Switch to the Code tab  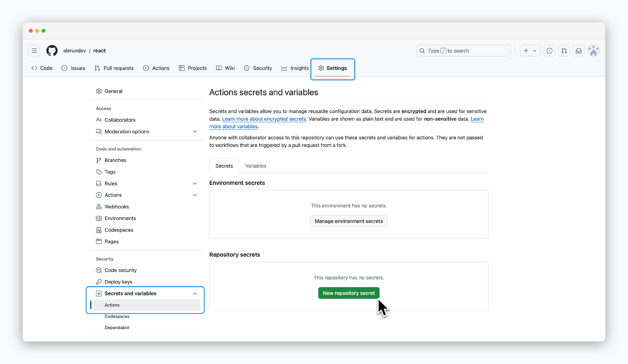[42, 68]
